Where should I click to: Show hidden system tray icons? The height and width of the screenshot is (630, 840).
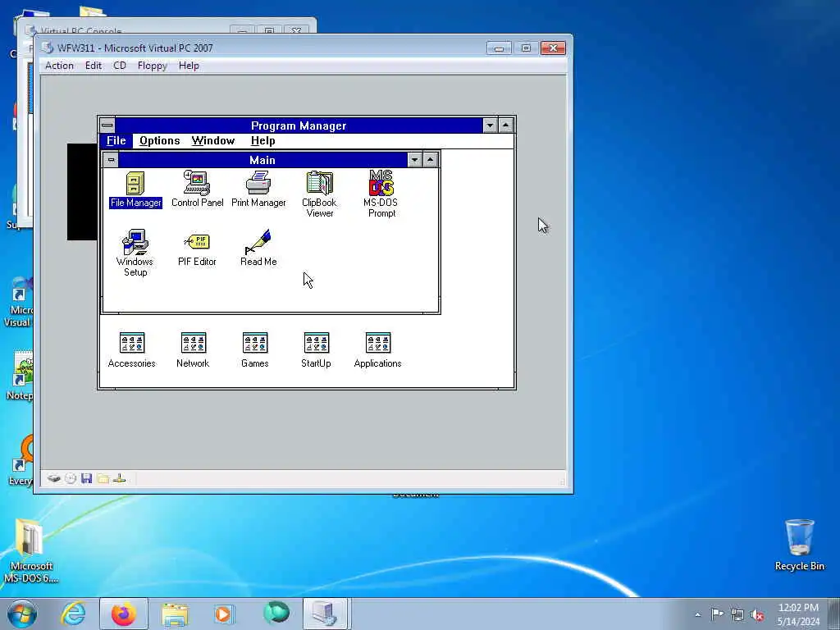(x=697, y=614)
